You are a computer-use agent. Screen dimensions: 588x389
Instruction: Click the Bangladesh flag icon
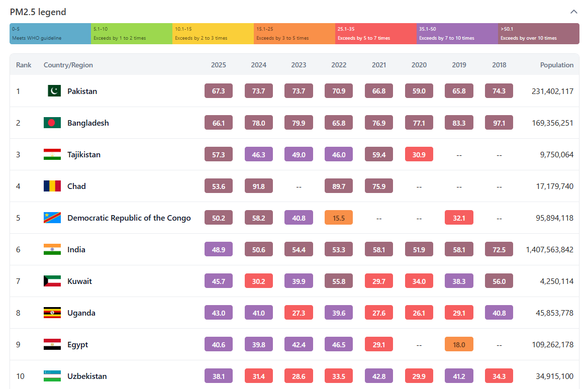point(52,123)
